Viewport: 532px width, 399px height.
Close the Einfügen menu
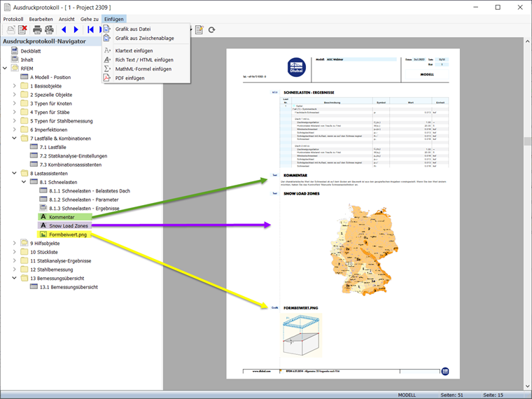click(x=114, y=19)
